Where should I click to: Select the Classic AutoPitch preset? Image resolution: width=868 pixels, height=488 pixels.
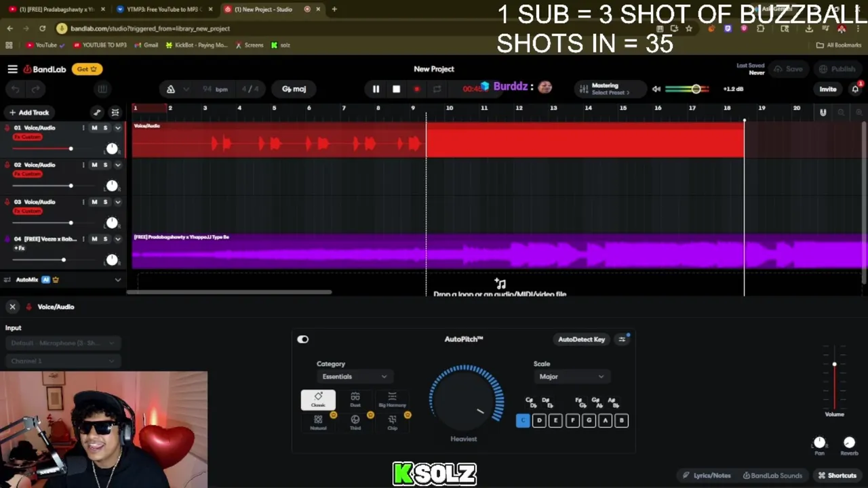coord(318,400)
